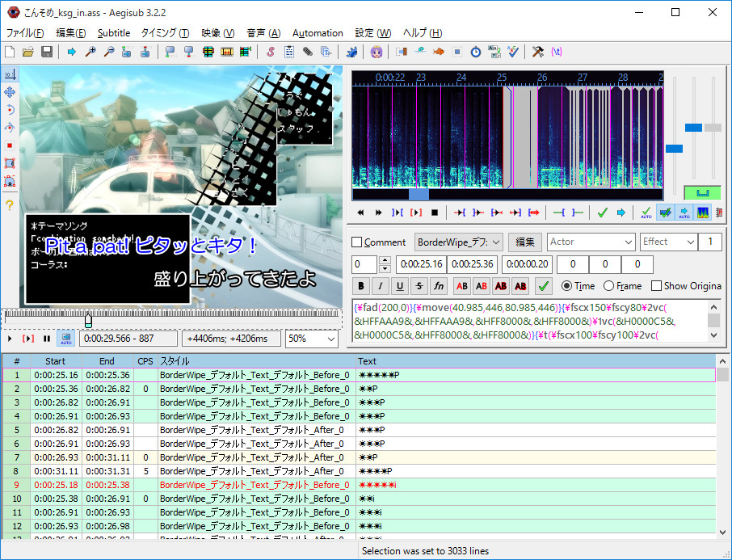Screen dimensions: 732x560
Task: Open the タイミング(T) menu
Action: tap(165, 33)
